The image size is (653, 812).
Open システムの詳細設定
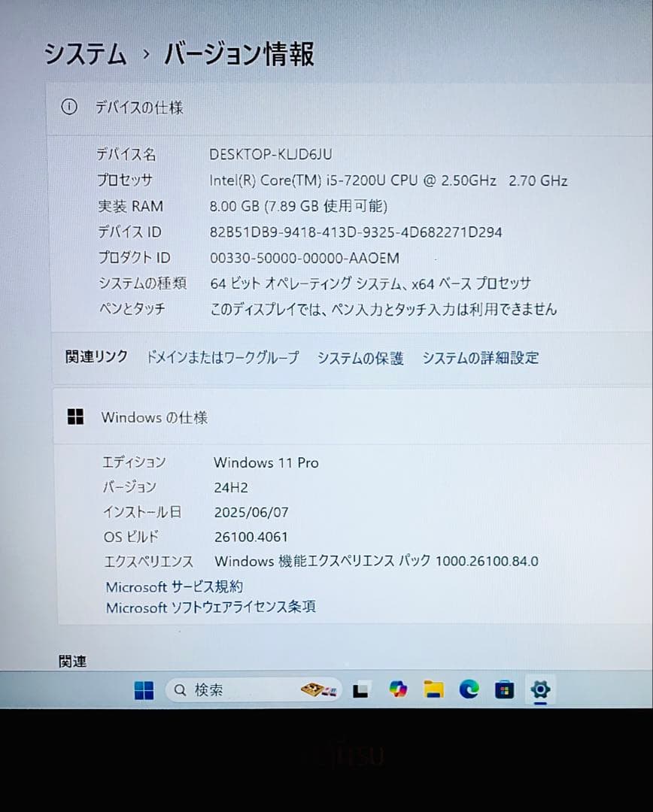click(x=481, y=358)
